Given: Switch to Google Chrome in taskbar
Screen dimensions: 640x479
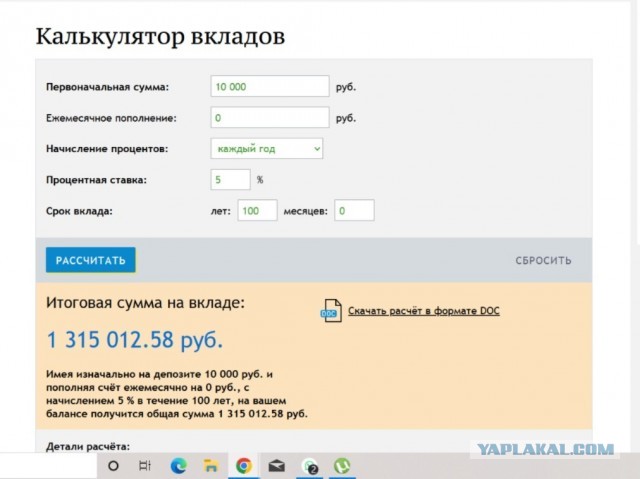Looking at the screenshot, I should pyautogui.click(x=244, y=466).
